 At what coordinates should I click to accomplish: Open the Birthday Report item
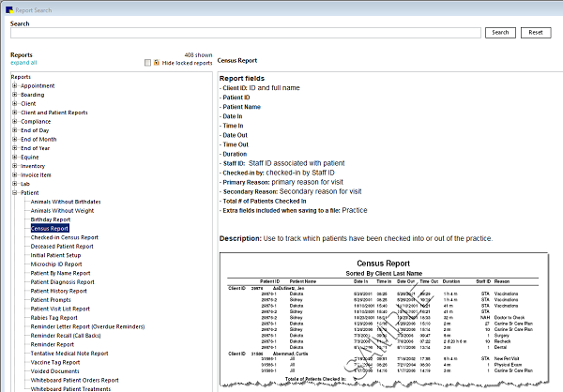click(x=51, y=219)
